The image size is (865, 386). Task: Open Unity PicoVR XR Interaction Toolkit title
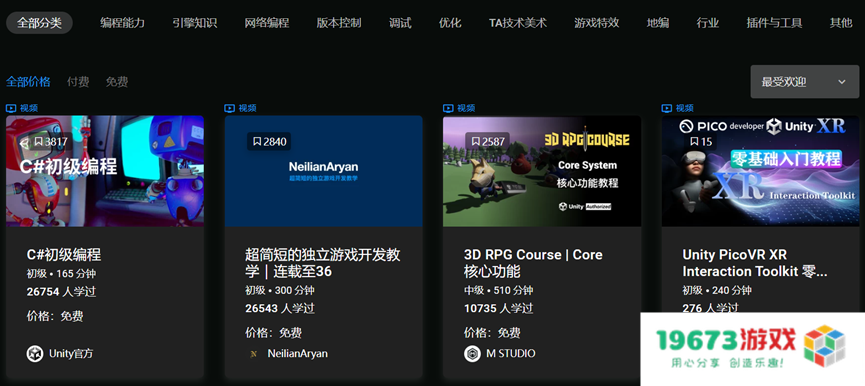tap(755, 263)
